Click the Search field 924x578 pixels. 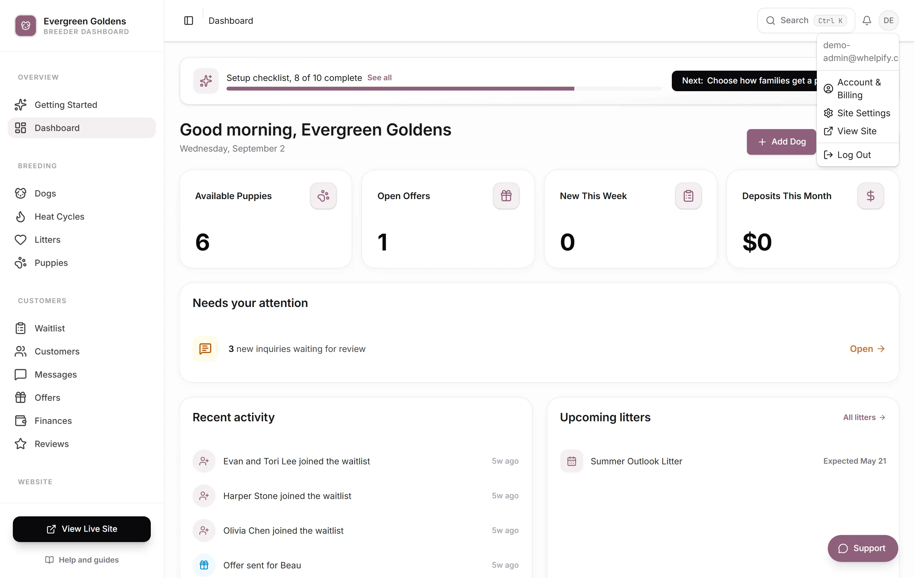pyautogui.click(x=806, y=21)
